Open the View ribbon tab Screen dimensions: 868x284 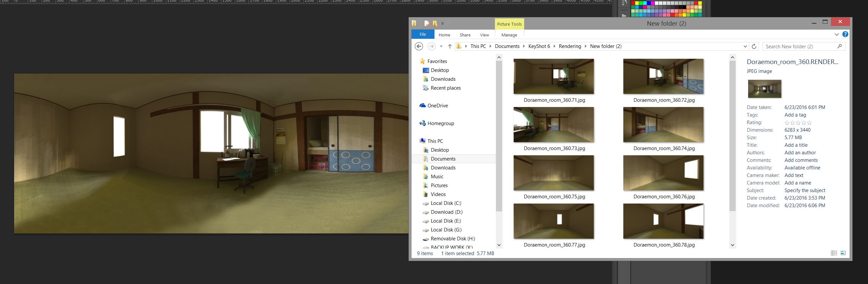coord(484,35)
